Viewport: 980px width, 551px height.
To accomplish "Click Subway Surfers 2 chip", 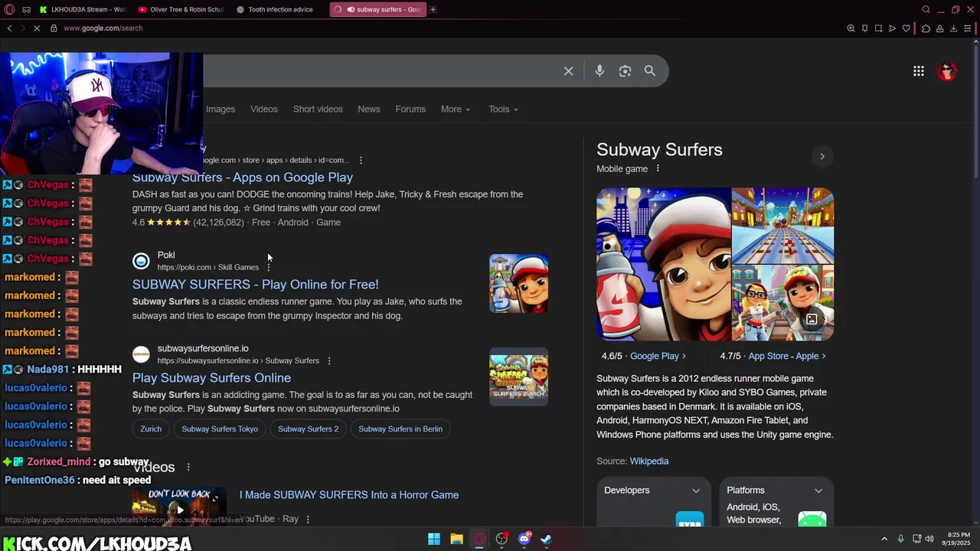I will (x=308, y=429).
